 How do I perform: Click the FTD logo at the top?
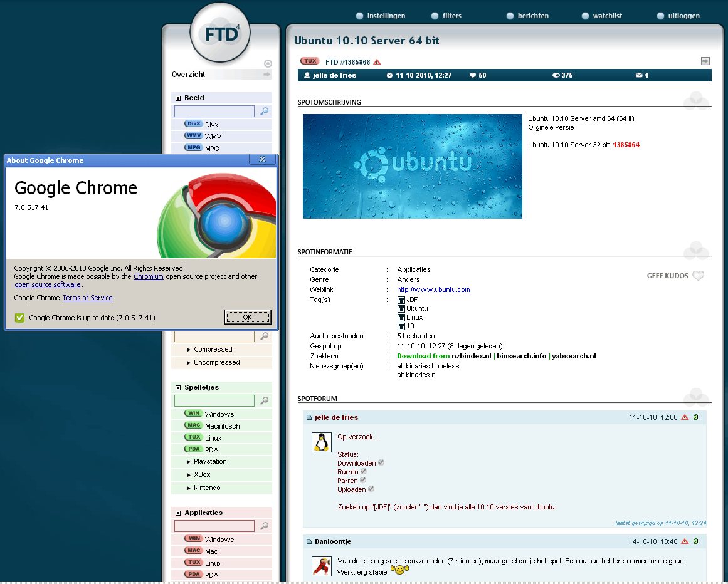pos(220,33)
